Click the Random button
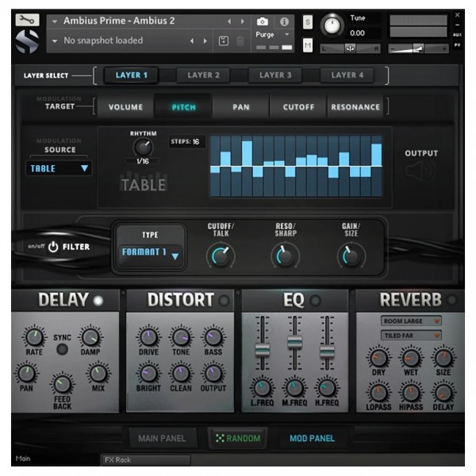The width and height of the screenshot is (476, 476). click(x=238, y=438)
